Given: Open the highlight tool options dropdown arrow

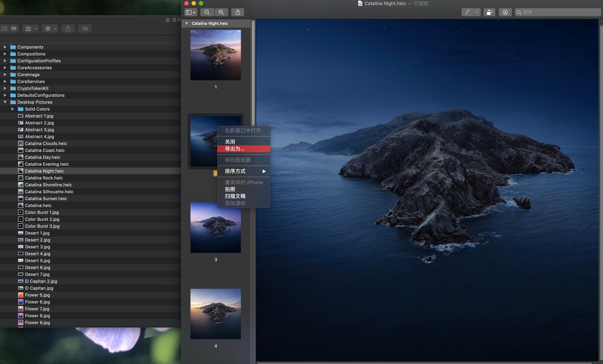Looking at the screenshot, I should (x=477, y=12).
